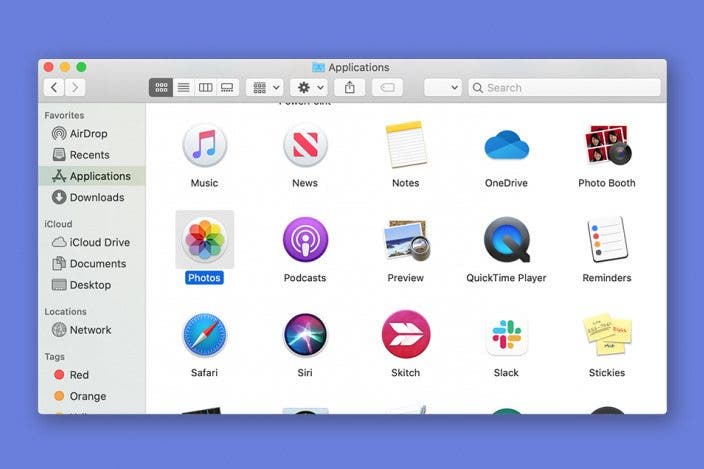The image size is (704, 469).
Task: Open Recents in the sidebar
Action: 92,155
